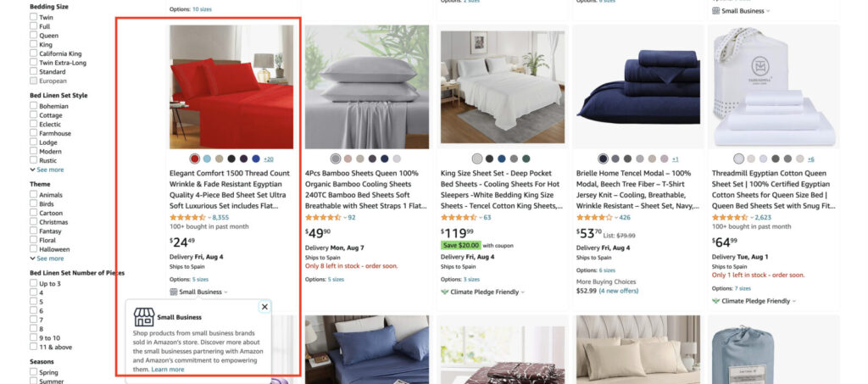The height and width of the screenshot is (384, 868).
Task: Click Climate Pledge Friendly icon under King Size Sheet Set
Action: tap(444, 292)
